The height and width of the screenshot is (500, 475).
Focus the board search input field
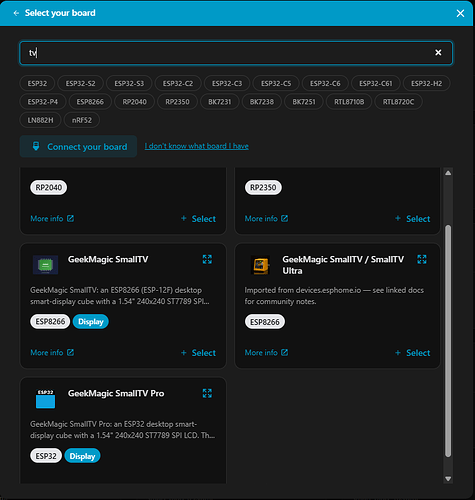230,53
